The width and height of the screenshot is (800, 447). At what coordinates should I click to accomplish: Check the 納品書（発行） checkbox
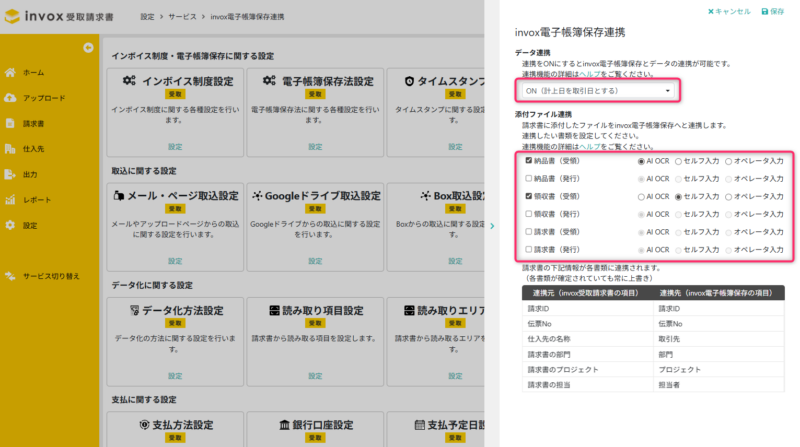tap(529, 178)
